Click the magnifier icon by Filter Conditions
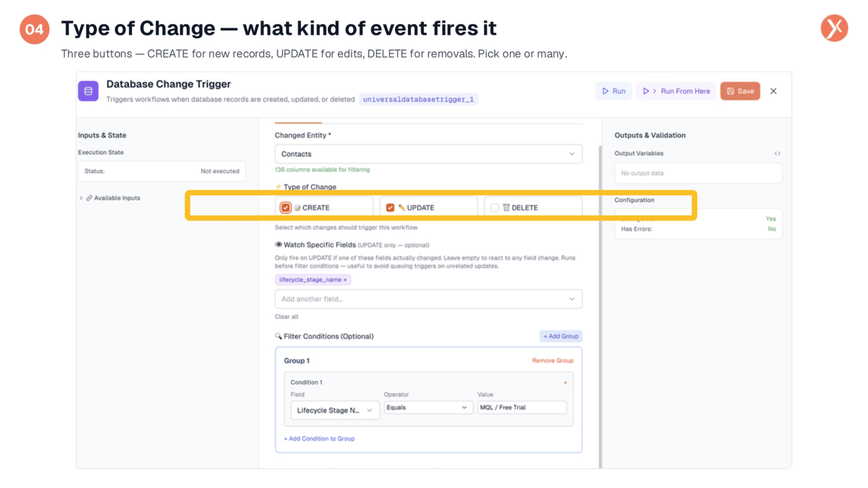This screenshot has height=488, width=868. pyautogui.click(x=278, y=336)
